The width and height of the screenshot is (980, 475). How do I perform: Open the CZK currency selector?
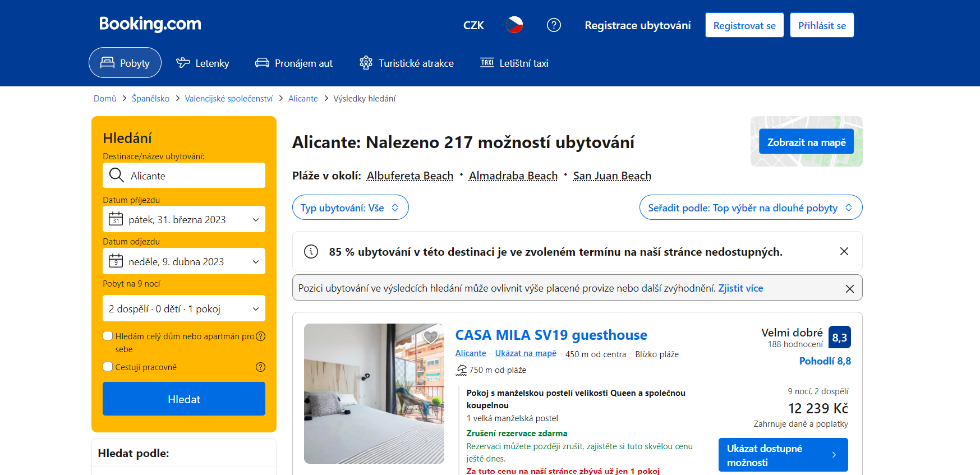pyautogui.click(x=473, y=25)
